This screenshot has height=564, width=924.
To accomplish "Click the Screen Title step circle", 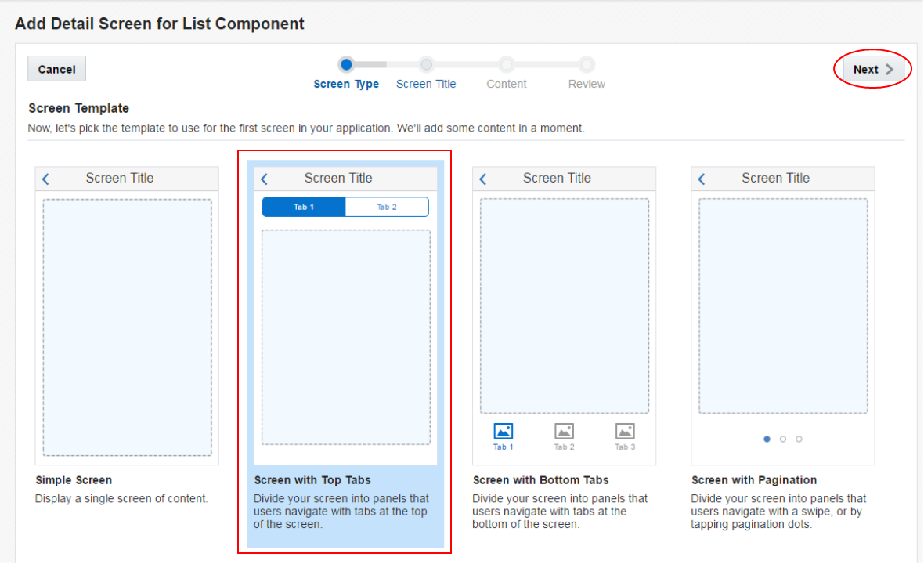I will coord(426,64).
